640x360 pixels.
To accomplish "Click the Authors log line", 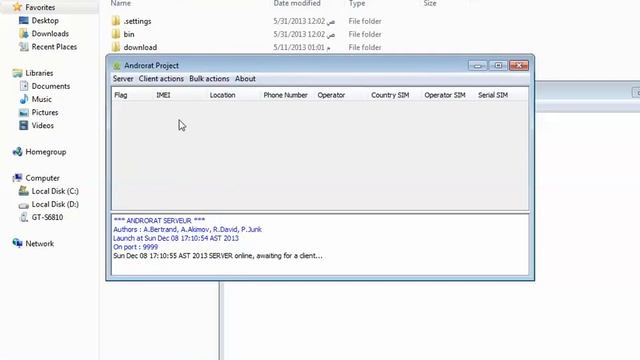I will 187,229.
